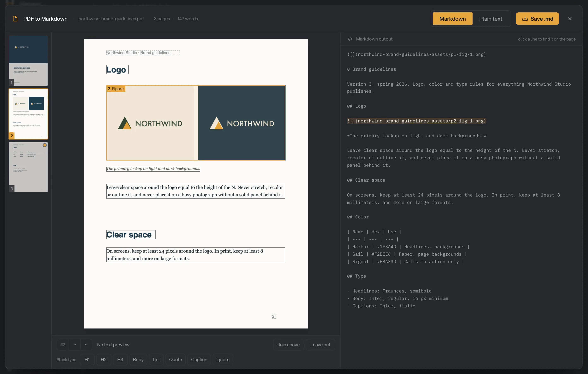Click the Signal #E8A33D table row
588x374 pixels.
405,262
